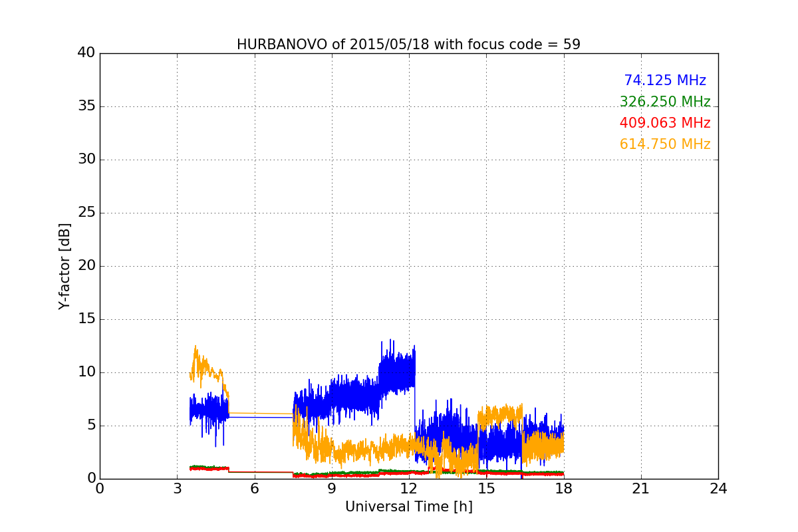Click the x-axis tick label 6
The width and height of the screenshot is (798, 532).
click(x=254, y=489)
